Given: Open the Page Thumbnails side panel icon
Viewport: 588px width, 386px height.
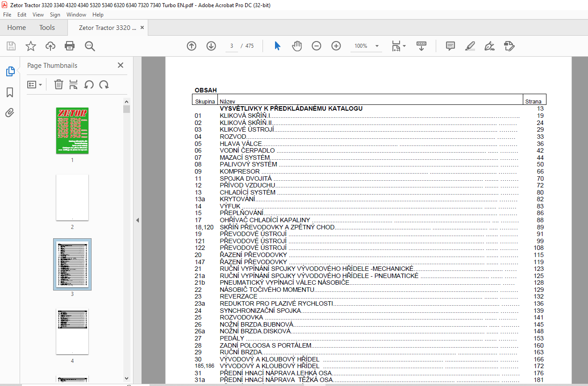Looking at the screenshot, I should click(x=10, y=71).
